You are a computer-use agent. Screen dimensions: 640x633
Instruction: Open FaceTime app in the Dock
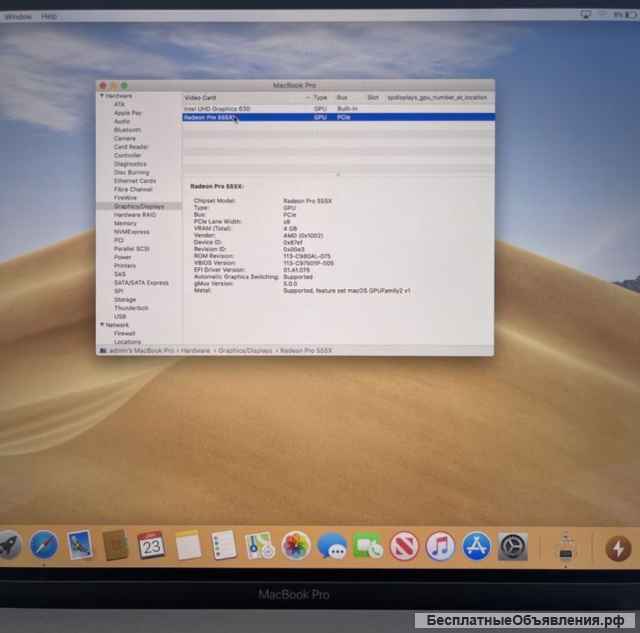[368, 546]
